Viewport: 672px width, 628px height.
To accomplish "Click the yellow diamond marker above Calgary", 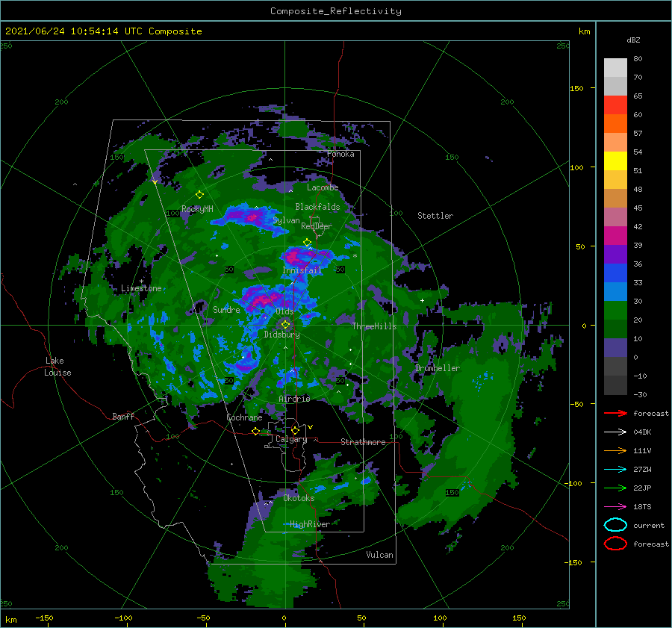I will [x=295, y=430].
